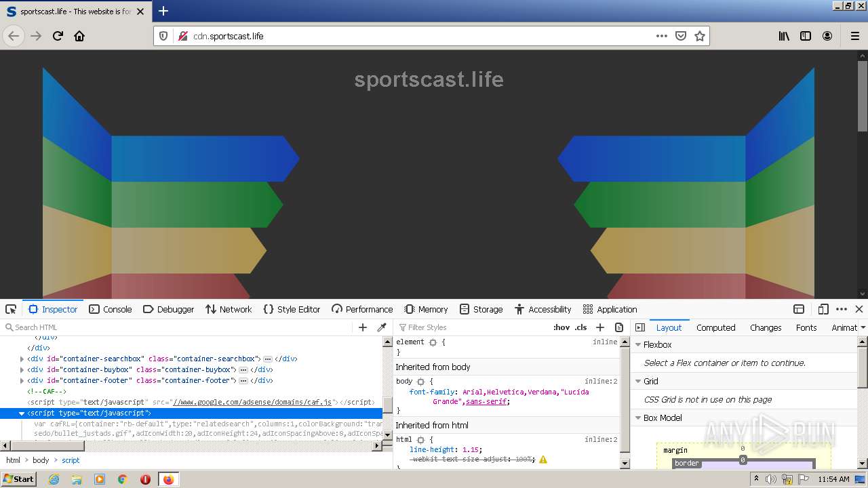Screen dimensions: 868x488
Task: Switch to the Fonts sidebar tab
Action: (806, 327)
